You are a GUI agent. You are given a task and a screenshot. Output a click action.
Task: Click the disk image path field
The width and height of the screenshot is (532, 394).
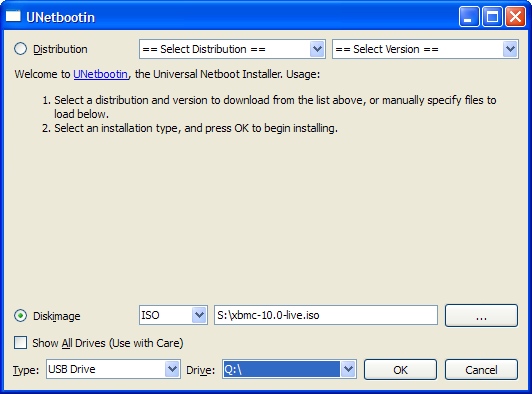coord(326,315)
